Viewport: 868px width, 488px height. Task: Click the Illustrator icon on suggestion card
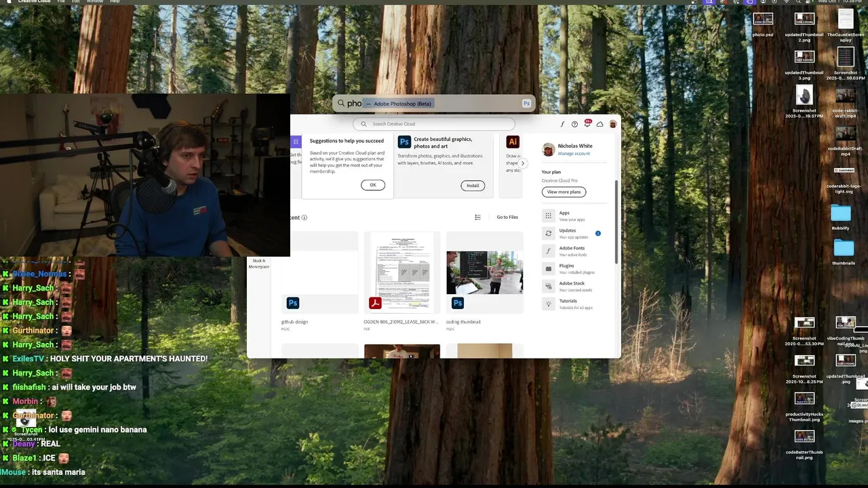click(513, 142)
